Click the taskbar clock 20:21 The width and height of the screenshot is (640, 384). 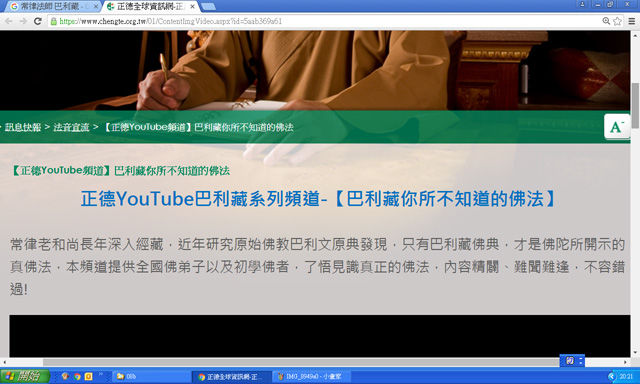point(627,376)
